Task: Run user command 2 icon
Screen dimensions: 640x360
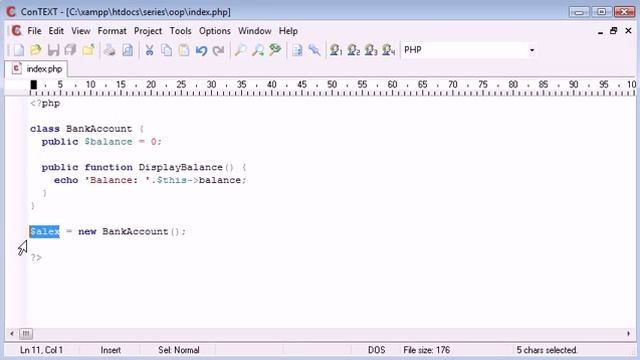Action: coord(353,50)
